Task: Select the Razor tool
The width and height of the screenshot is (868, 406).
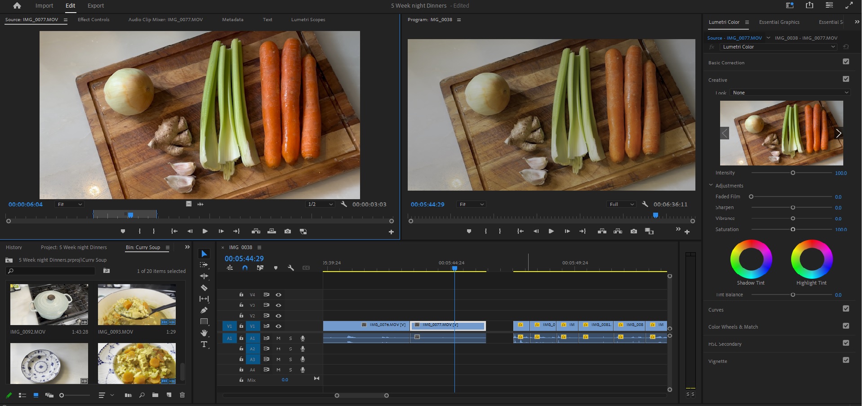Action: (x=205, y=288)
